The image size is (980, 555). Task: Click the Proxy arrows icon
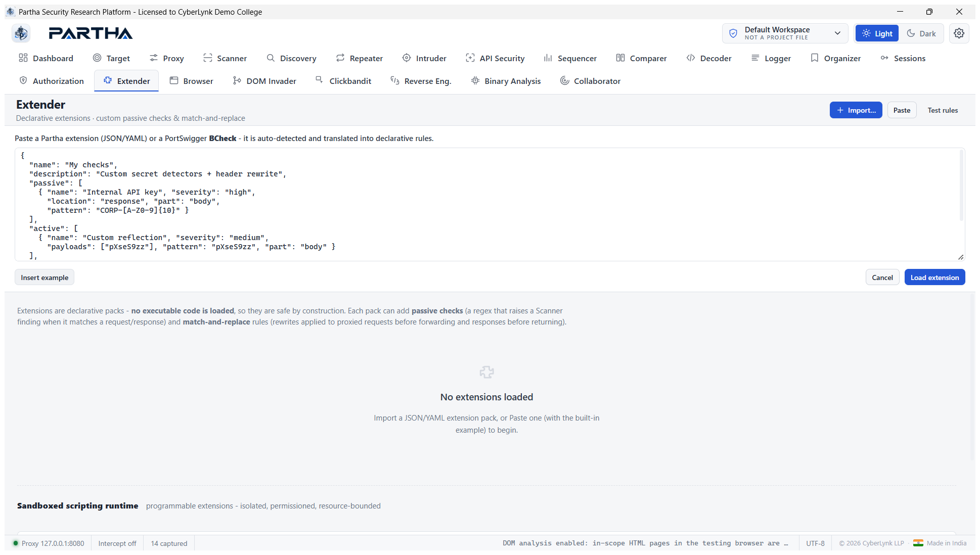[154, 58]
